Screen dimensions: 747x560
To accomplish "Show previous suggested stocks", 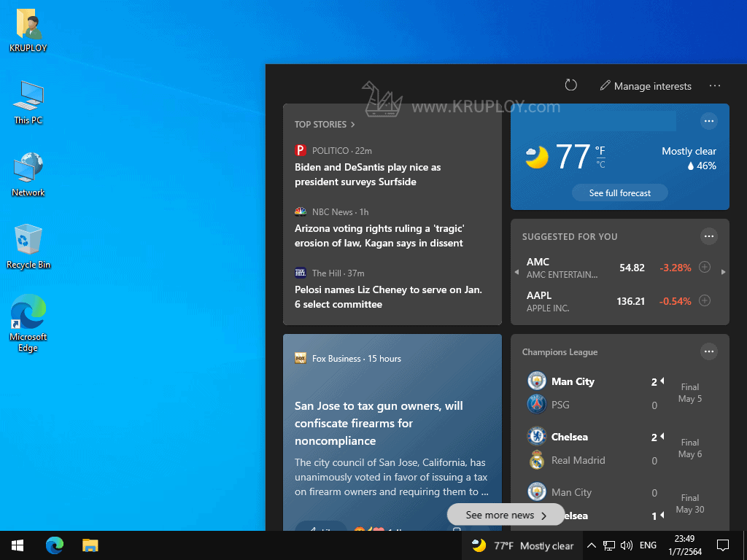I will coord(517,273).
